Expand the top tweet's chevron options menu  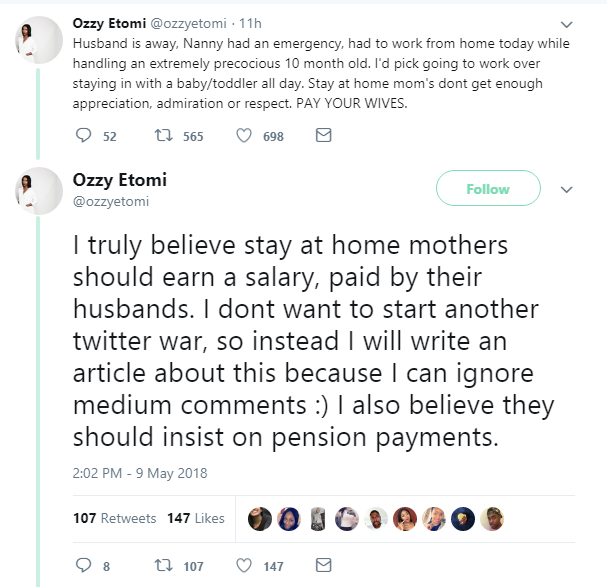click(x=567, y=23)
